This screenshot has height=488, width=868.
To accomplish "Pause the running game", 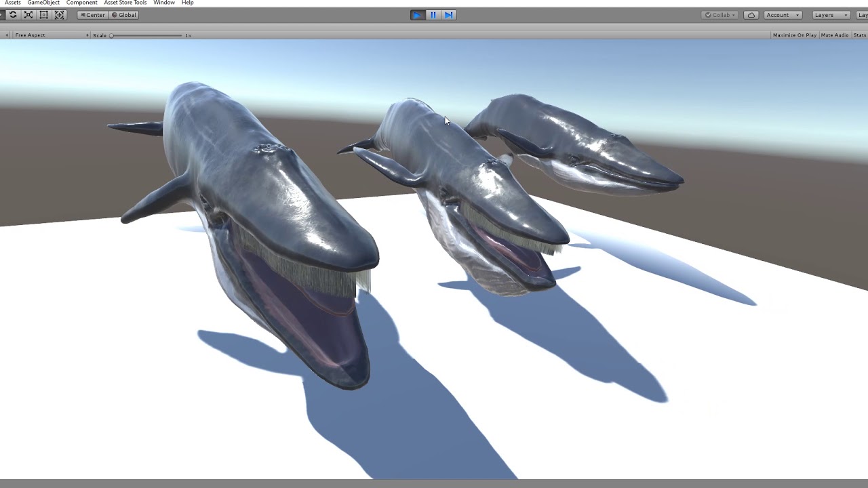I will click(433, 15).
